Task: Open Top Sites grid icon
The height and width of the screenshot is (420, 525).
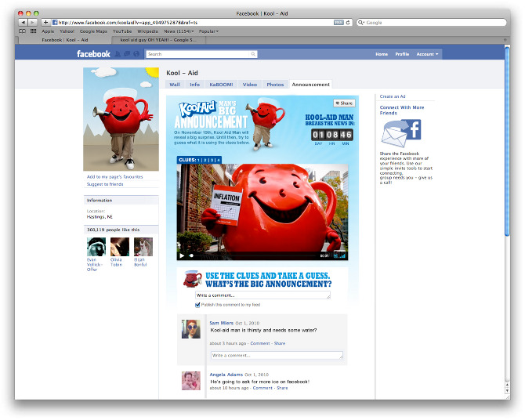Action: pyautogui.click(x=33, y=31)
